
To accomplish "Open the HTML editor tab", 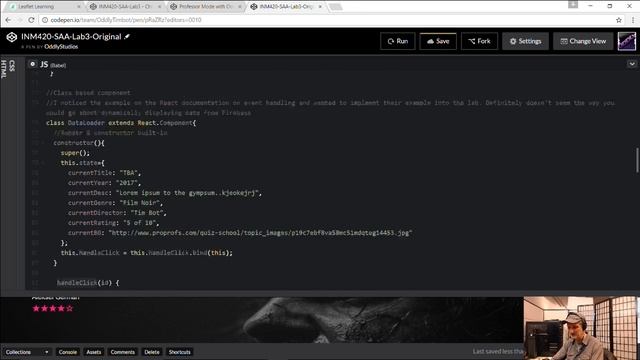I will (x=4, y=69).
